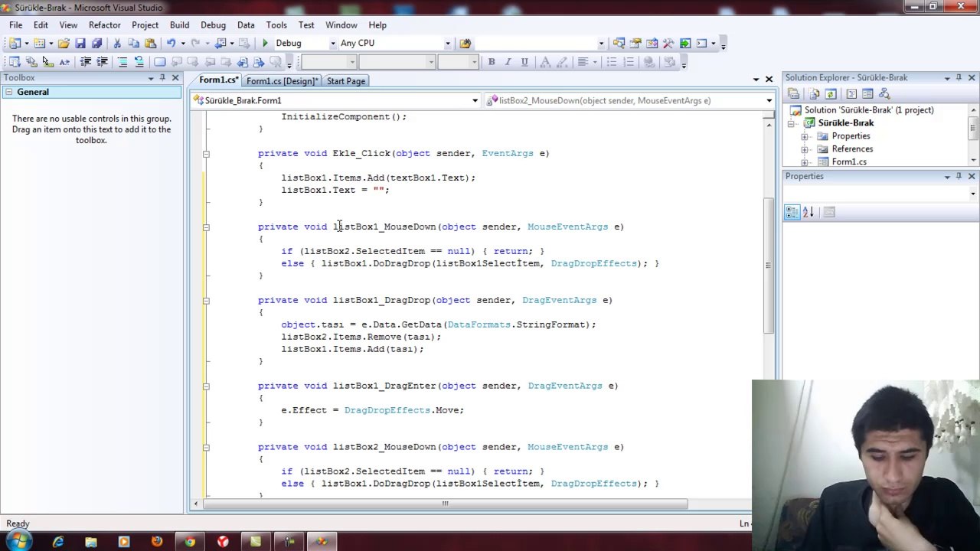980x551 pixels.
Task: Click the View Code icon in Solution Explorer
Action: tap(851, 94)
